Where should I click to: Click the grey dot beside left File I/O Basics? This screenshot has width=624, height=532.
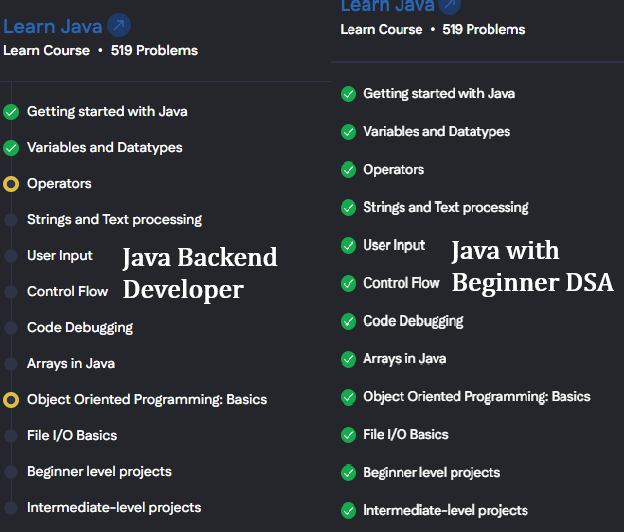(x=11, y=436)
